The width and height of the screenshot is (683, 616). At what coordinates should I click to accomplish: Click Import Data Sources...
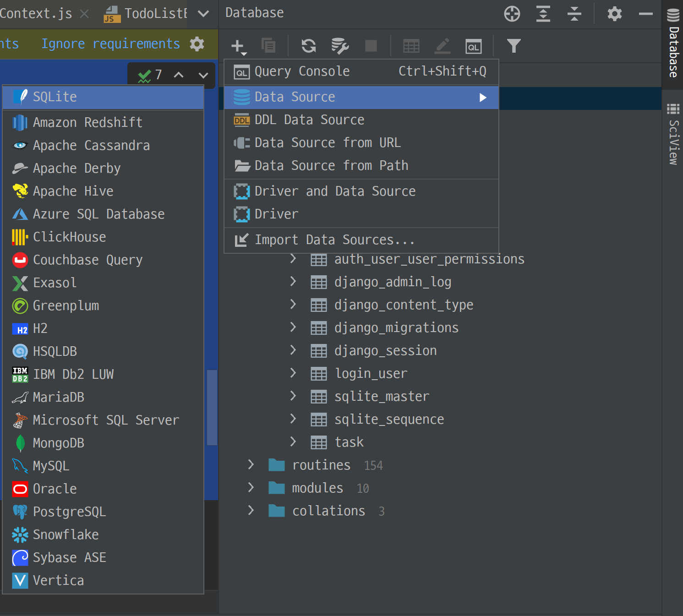tap(361, 240)
